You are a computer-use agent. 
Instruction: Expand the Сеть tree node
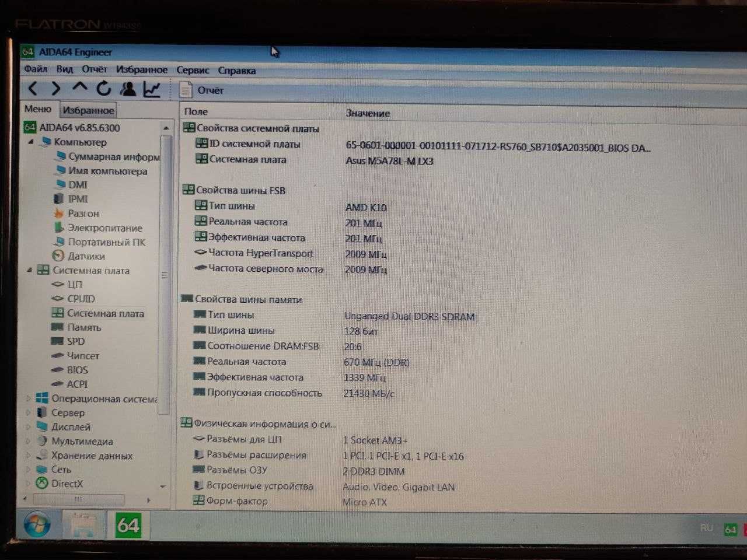pos(29,469)
